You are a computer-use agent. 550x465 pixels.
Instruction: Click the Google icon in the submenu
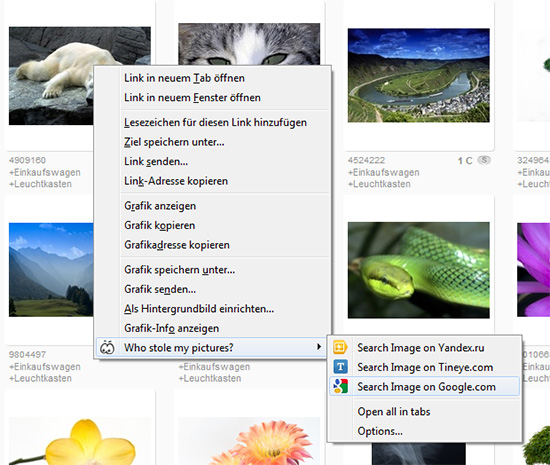point(340,386)
